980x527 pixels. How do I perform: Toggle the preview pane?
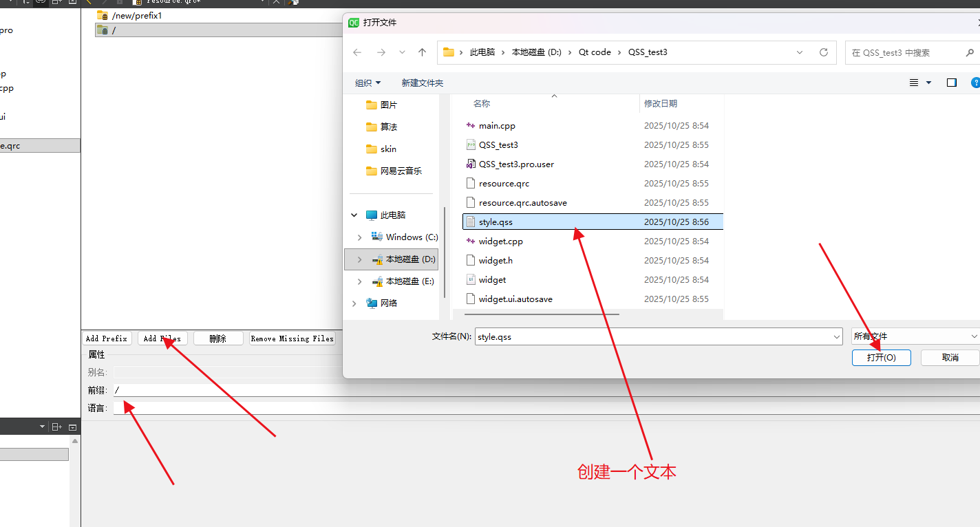tap(952, 83)
